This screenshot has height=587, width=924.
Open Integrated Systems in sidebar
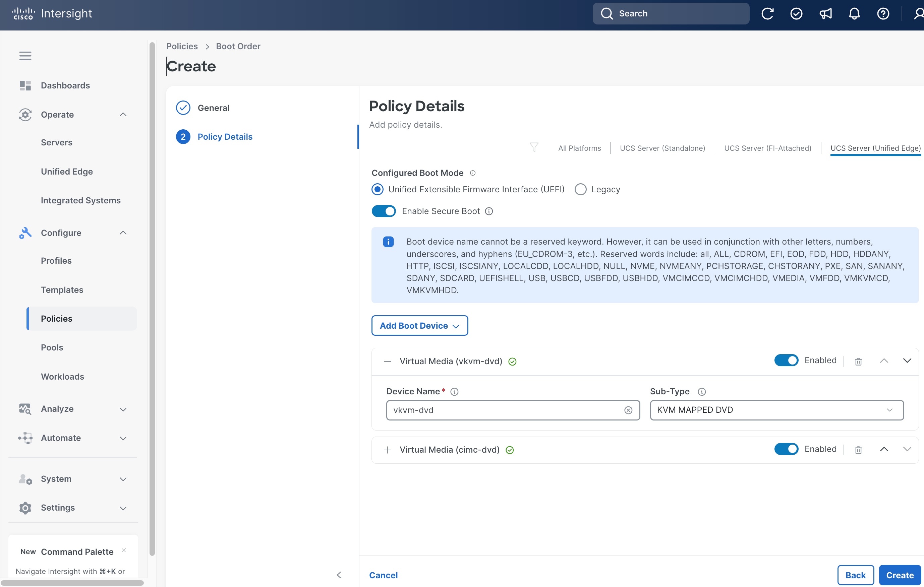[80, 200]
